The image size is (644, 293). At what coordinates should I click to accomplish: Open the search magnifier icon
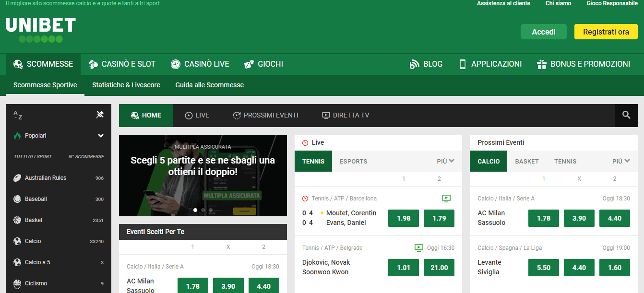tap(626, 115)
